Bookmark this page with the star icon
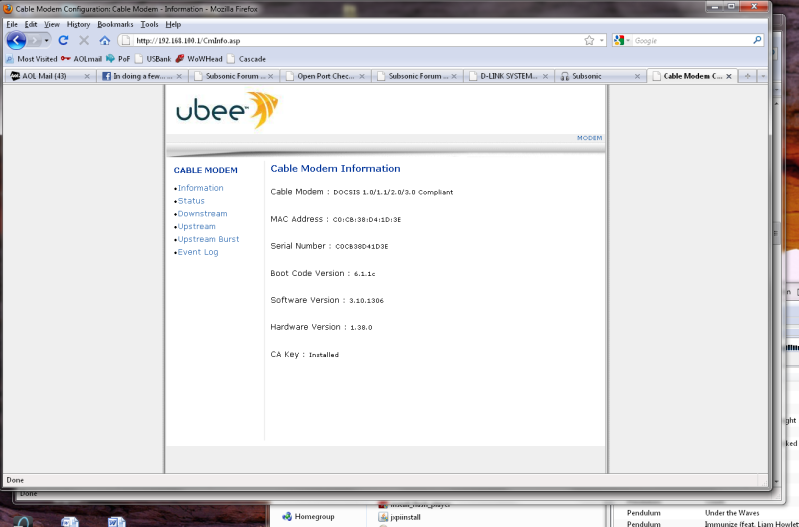 [589, 40]
